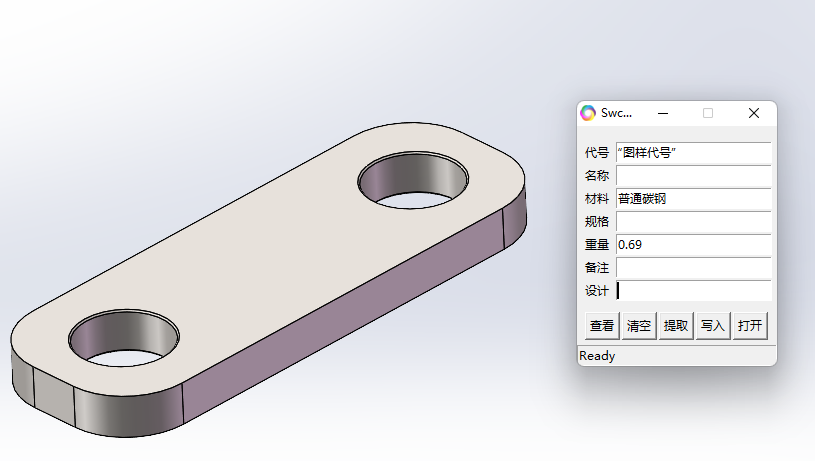This screenshot has width=815, height=461.
Task: Open a file using 打开 button
Action: click(x=750, y=326)
